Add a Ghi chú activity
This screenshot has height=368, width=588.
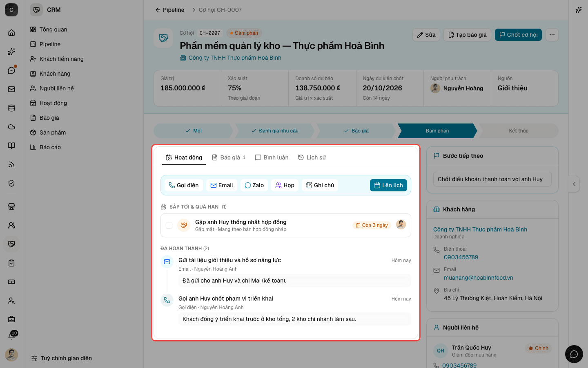click(x=320, y=185)
